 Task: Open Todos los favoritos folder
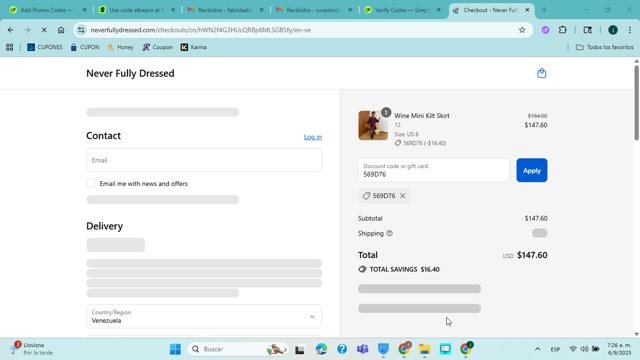pos(605,47)
